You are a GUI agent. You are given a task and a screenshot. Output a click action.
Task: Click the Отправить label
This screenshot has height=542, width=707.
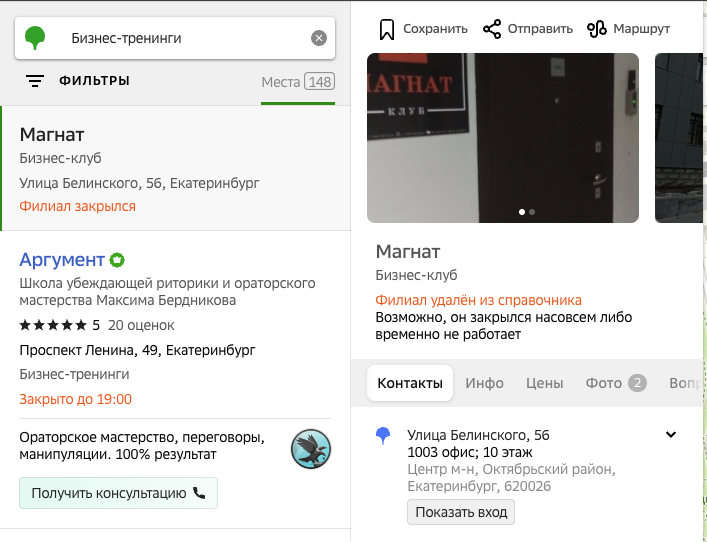point(540,29)
